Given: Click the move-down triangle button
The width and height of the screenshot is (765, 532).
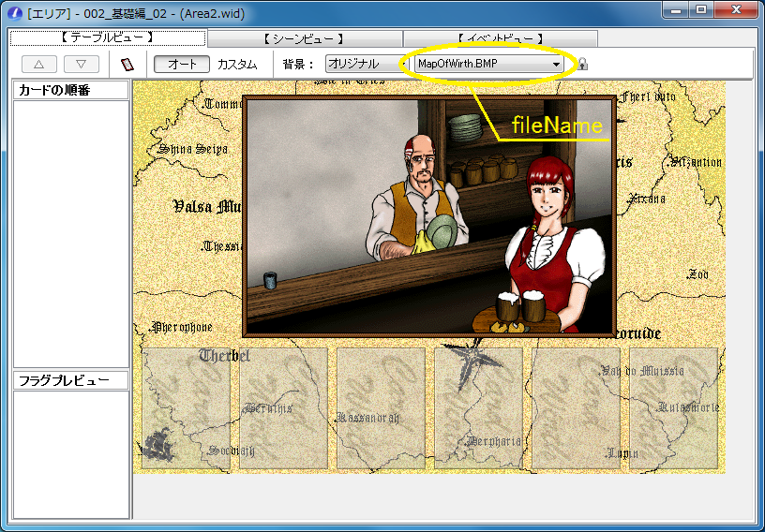Looking at the screenshot, I should click(82, 65).
